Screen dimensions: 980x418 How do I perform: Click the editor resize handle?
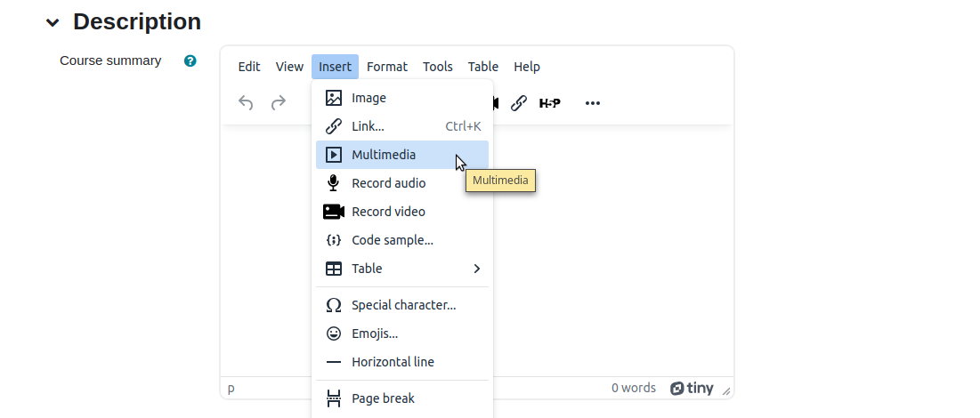pyautogui.click(x=725, y=391)
